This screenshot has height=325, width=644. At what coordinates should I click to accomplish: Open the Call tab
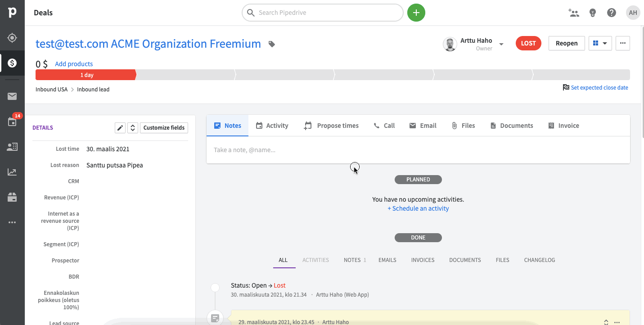[x=384, y=126]
